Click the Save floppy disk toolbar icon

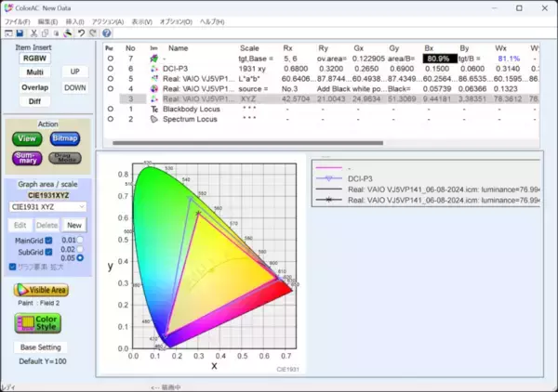pos(20,33)
